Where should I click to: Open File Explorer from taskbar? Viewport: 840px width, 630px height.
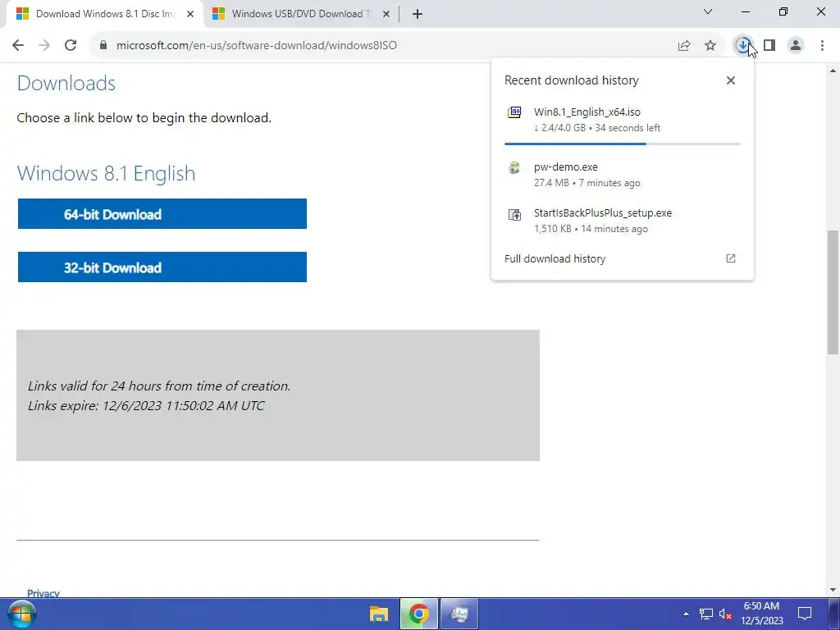pyautogui.click(x=379, y=614)
